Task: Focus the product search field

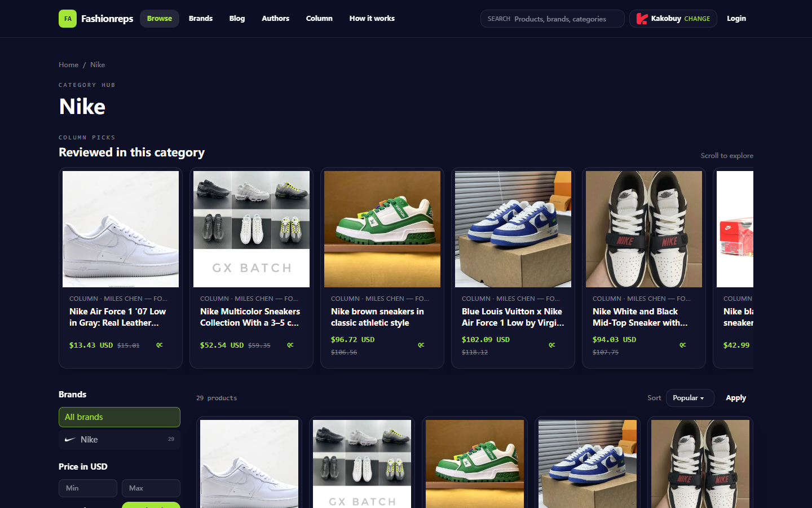Action: click(x=553, y=19)
